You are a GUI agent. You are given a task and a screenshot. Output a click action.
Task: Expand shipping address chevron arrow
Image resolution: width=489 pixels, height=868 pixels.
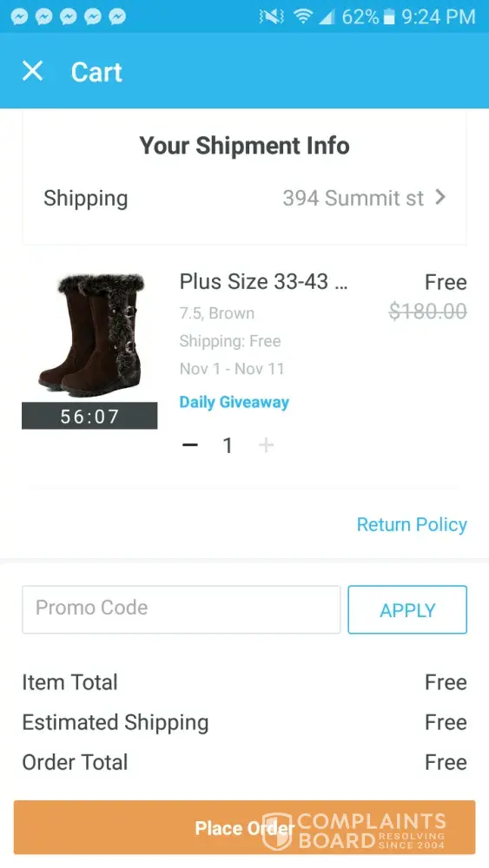(x=440, y=197)
